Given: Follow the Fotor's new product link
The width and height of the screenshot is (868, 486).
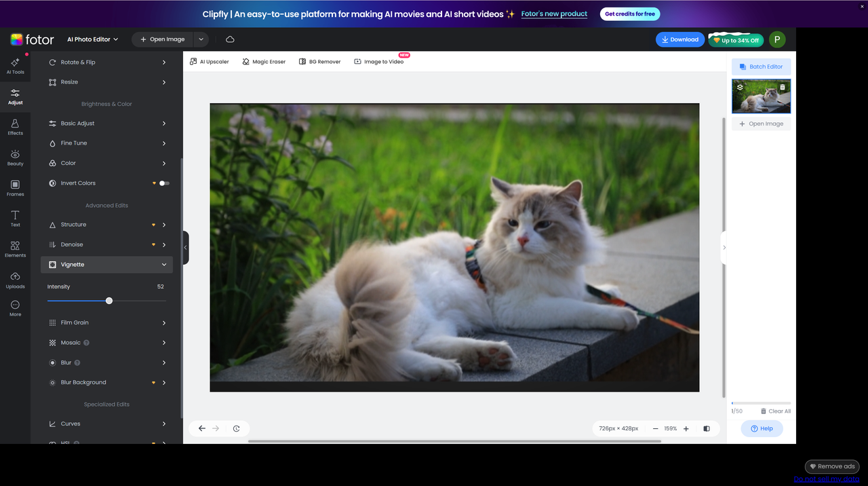Looking at the screenshot, I should 554,14.
